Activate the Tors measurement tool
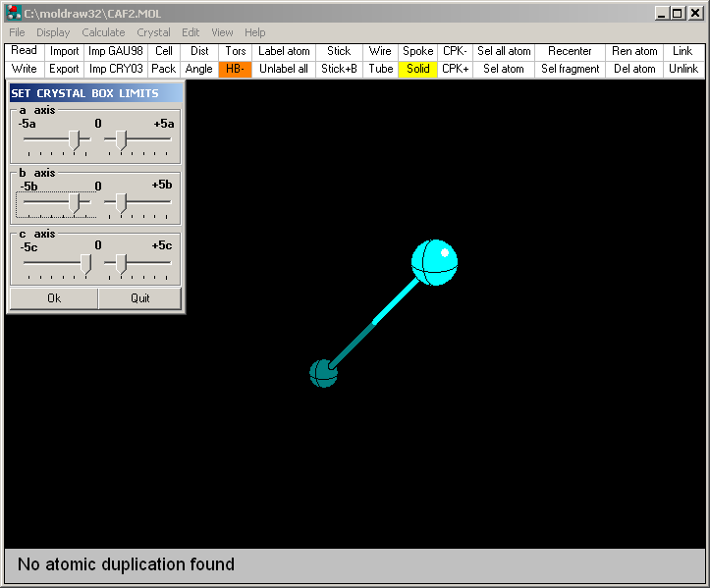The image size is (710, 588). click(236, 51)
